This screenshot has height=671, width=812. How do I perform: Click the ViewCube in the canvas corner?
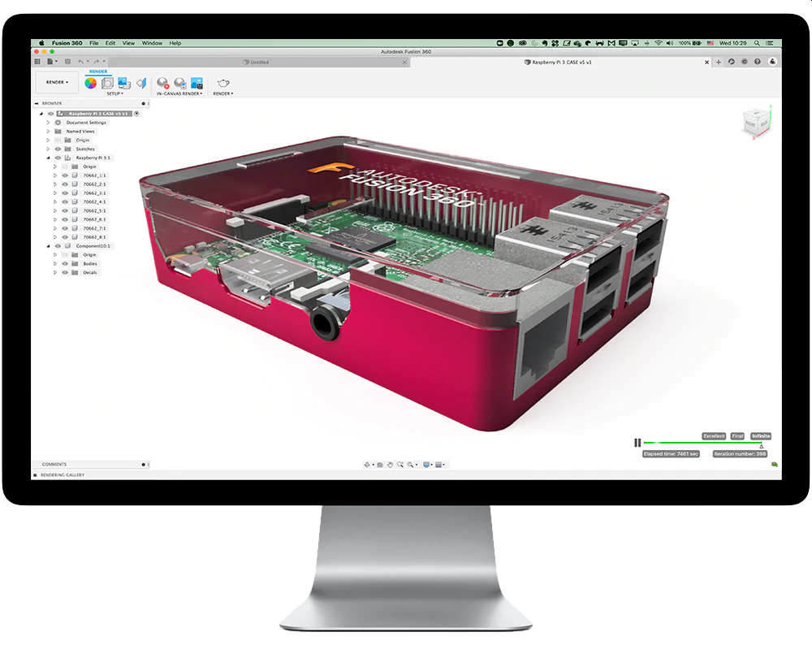(x=755, y=123)
